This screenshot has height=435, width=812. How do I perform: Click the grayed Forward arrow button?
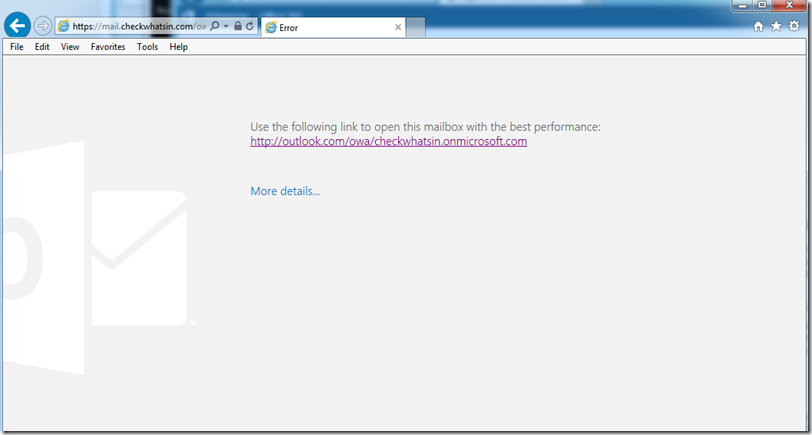click(42, 25)
